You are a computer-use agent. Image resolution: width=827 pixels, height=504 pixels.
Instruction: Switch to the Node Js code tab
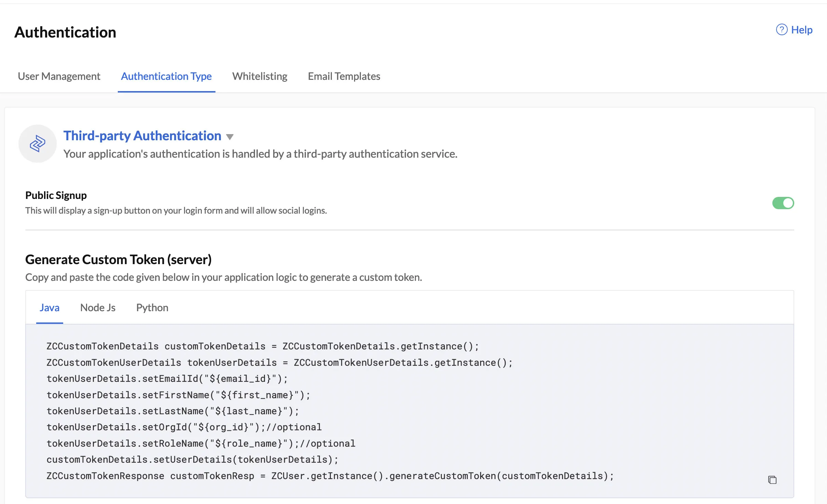98,308
